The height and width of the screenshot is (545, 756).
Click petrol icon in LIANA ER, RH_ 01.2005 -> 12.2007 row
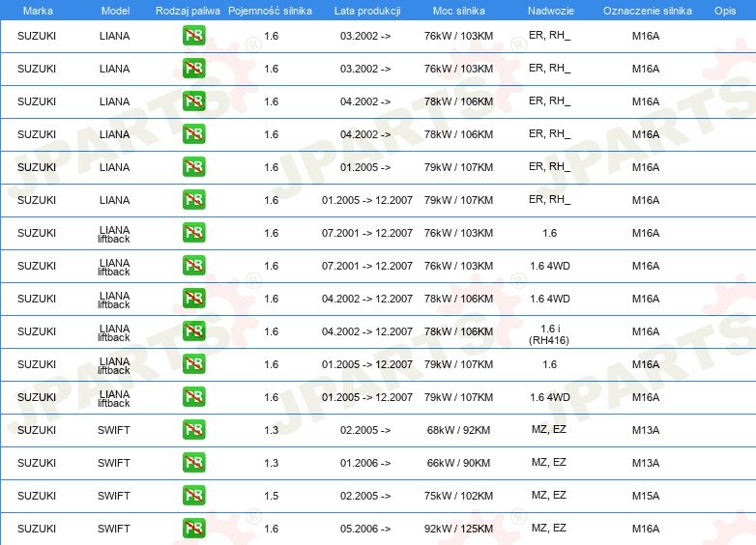click(x=193, y=199)
